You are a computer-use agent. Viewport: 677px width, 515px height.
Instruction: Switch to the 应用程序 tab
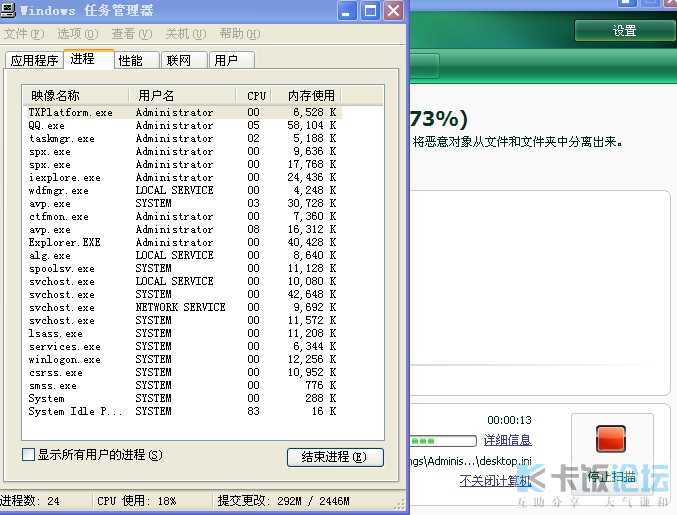click(35, 60)
